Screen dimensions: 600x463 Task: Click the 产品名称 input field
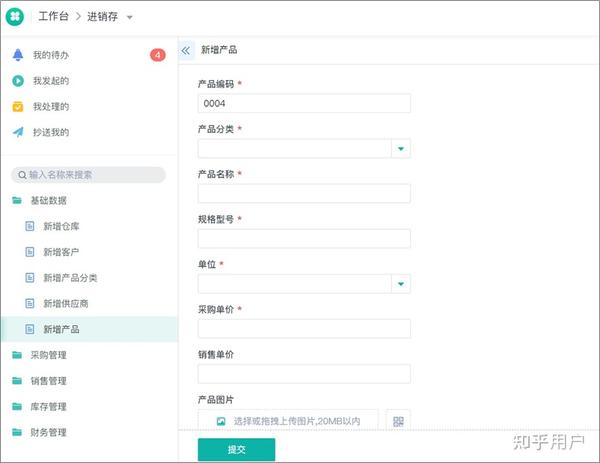(304, 194)
